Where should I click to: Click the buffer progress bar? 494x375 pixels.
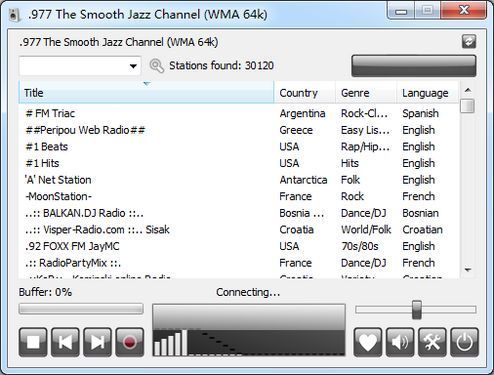[81, 309]
